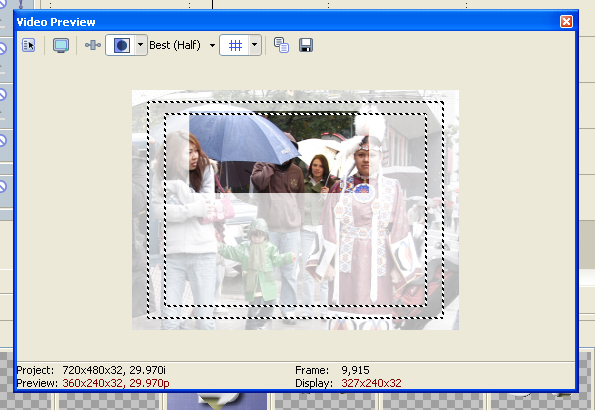
Task: Click the video preview image with the blue umbrella
Action: click(295, 210)
